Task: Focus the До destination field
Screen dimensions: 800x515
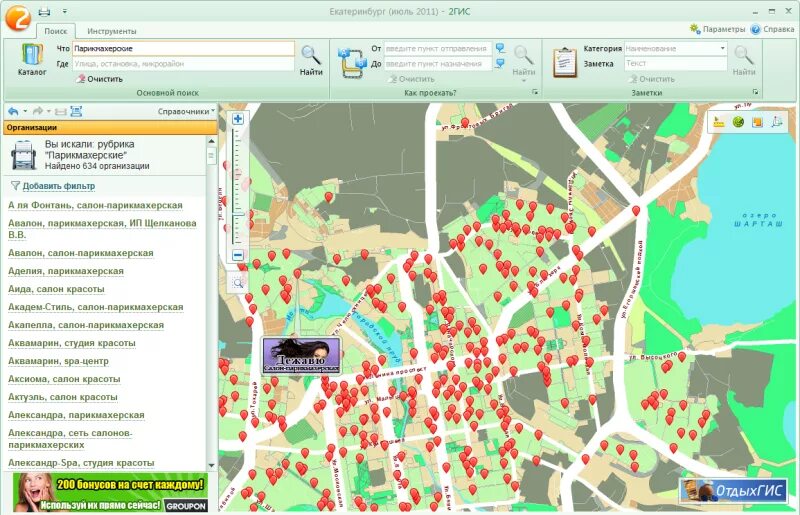Action: pos(437,64)
